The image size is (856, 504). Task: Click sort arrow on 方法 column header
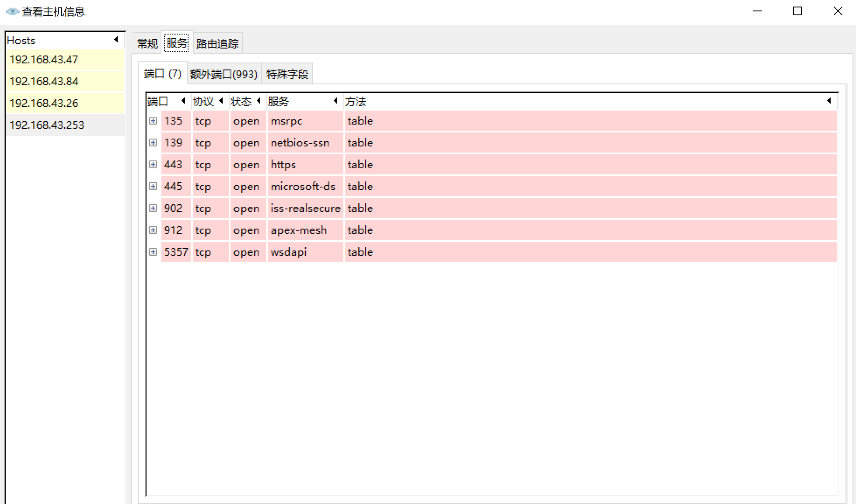point(829,101)
